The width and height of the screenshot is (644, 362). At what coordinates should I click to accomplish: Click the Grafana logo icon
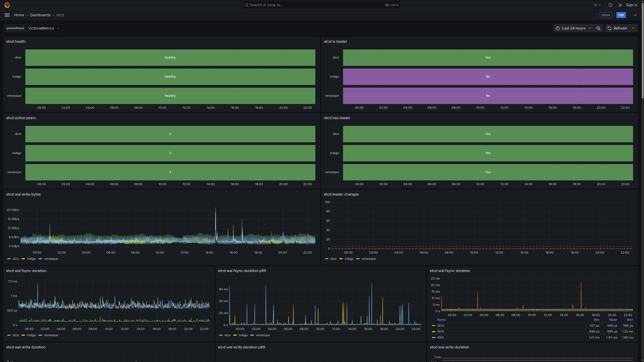click(x=7, y=5)
